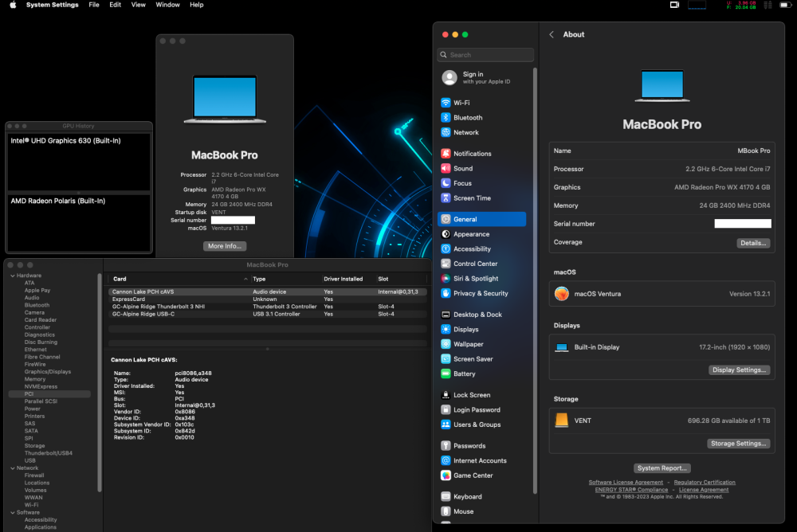
Task: Collapse the Hardware tree section
Action: pos(13,276)
